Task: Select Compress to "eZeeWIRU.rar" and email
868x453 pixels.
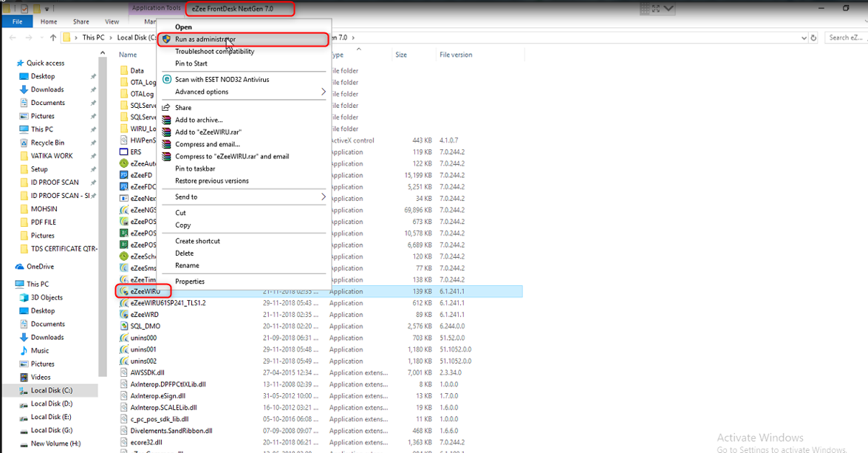Action: [x=244, y=157]
